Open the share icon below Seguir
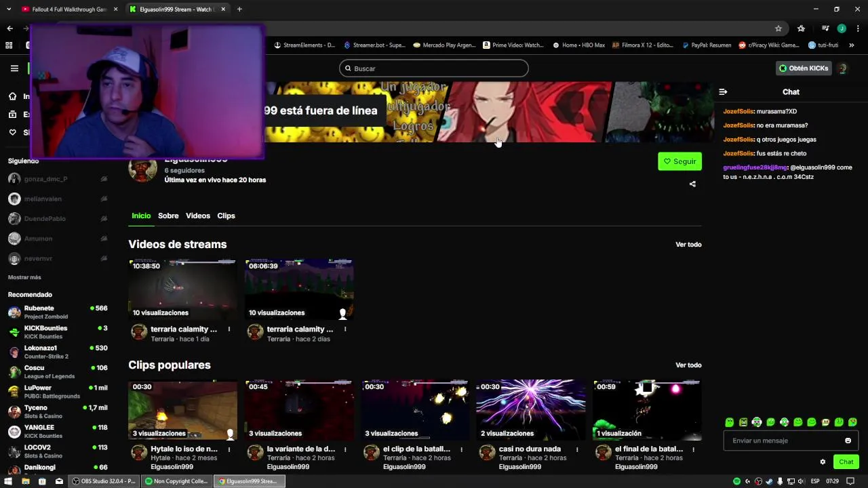 coord(692,184)
